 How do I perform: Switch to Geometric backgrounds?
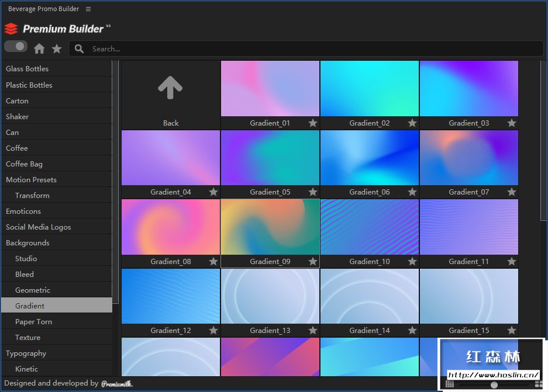pyautogui.click(x=57, y=290)
